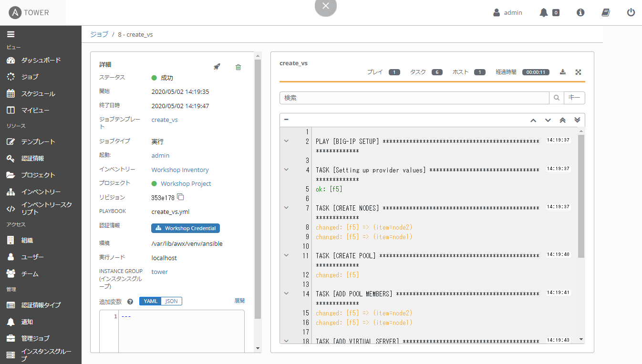This screenshot has width=642, height=364.
Task: Click the power logout icon
Action: (x=631, y=13)
